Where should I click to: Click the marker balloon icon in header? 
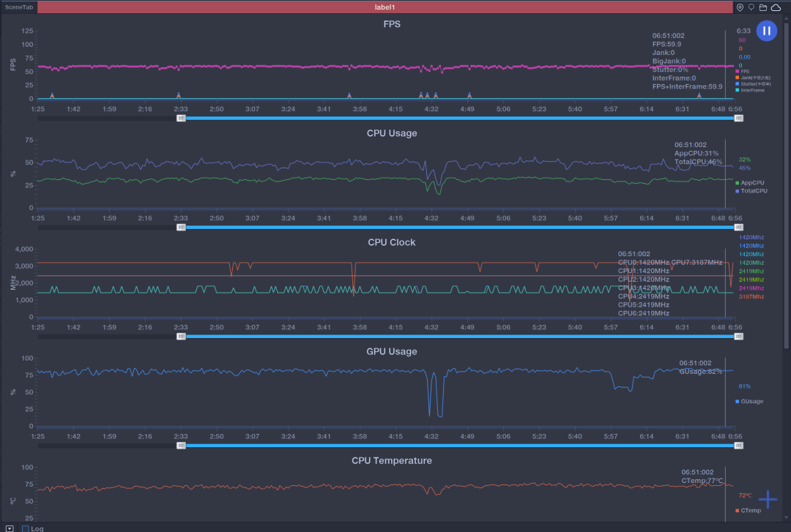[x=751, y=7]
